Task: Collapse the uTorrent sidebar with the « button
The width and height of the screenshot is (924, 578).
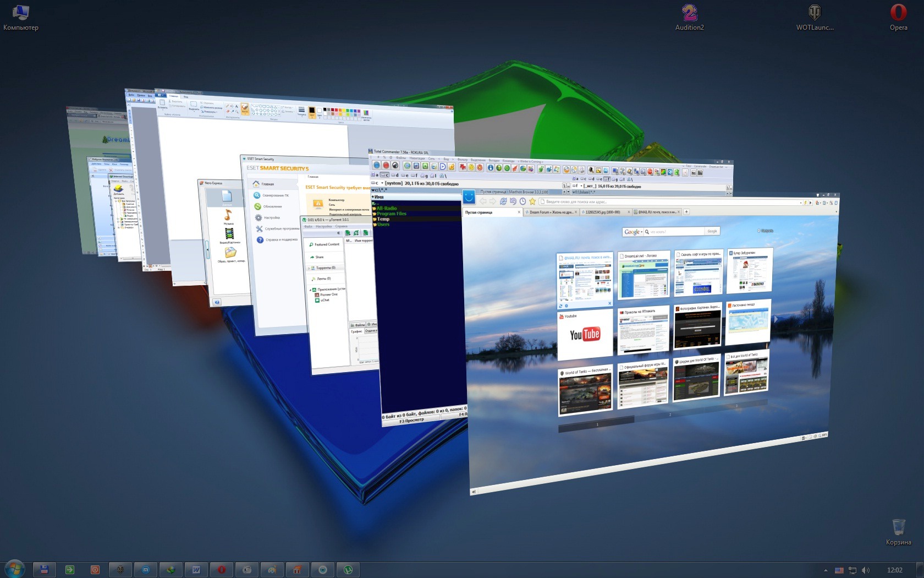Action: click(x=339, y=233)
